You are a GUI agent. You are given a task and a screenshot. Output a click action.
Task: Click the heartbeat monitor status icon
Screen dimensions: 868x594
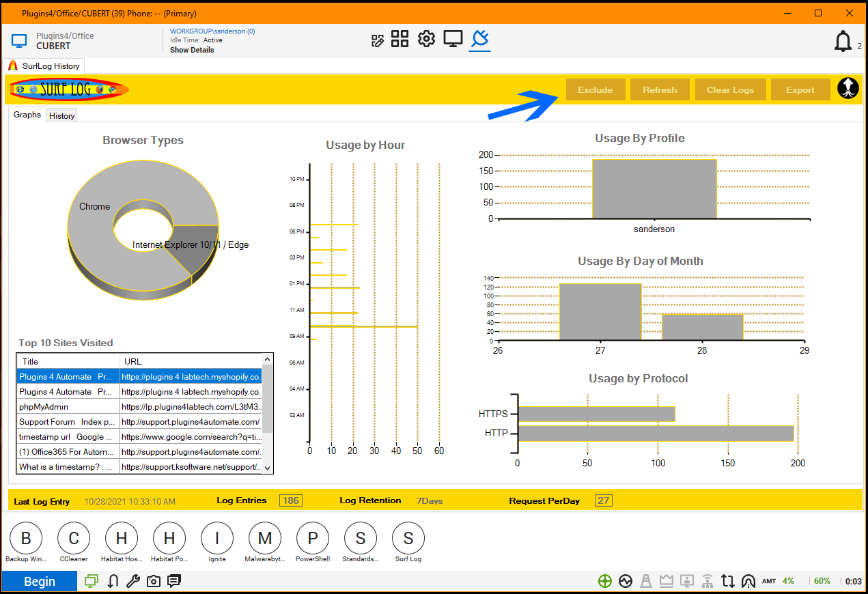point(626,581)
